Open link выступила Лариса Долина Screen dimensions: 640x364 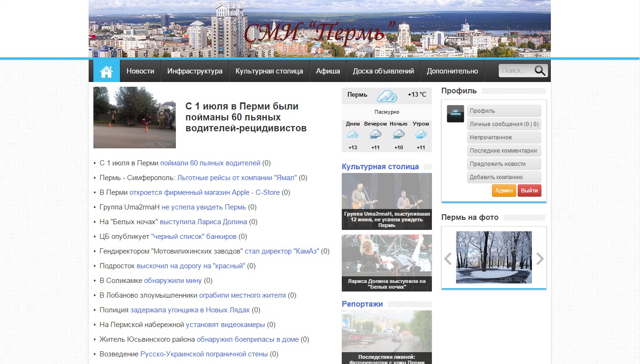tap(203, 222)
